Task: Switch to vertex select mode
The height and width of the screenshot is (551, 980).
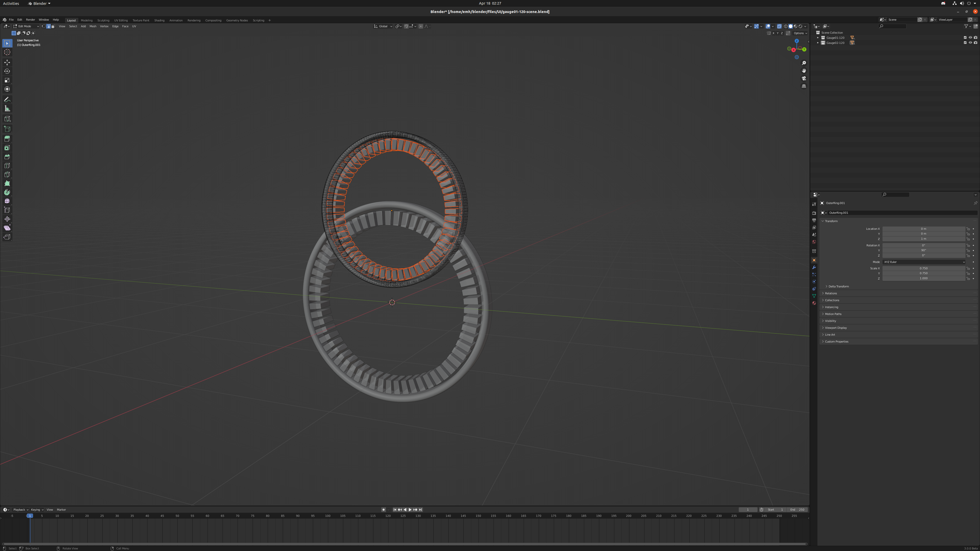Action: point(43,26)
